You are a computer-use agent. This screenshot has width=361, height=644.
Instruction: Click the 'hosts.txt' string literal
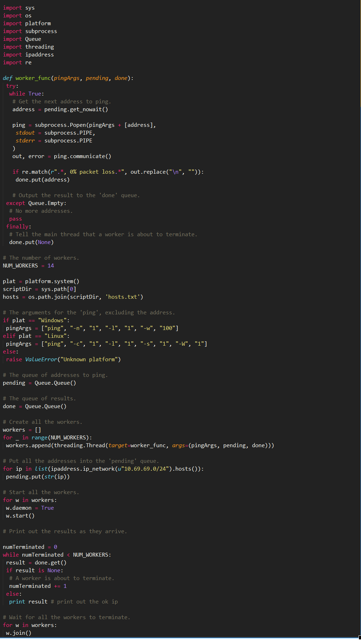point(122,297)
